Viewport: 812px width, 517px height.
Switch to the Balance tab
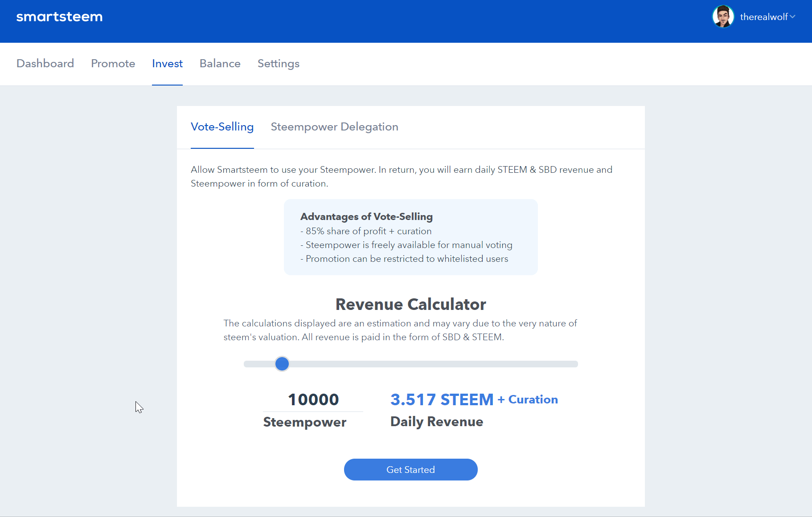(x=220, y=63)
